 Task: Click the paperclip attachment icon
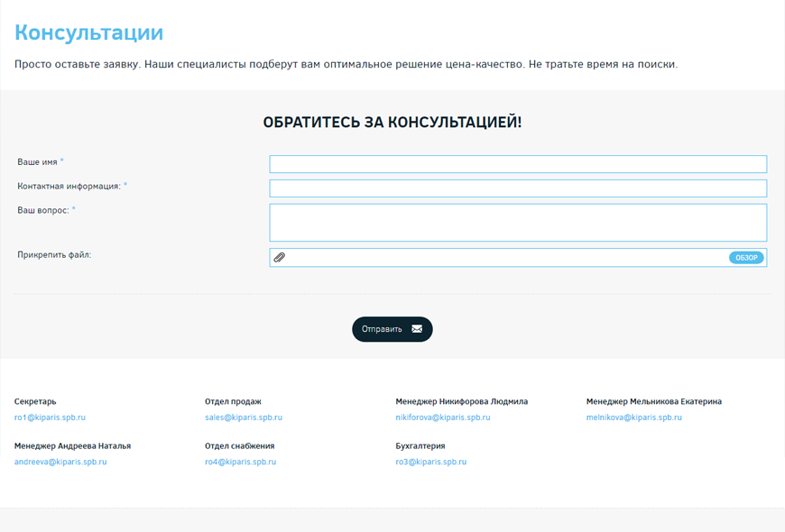280,257
